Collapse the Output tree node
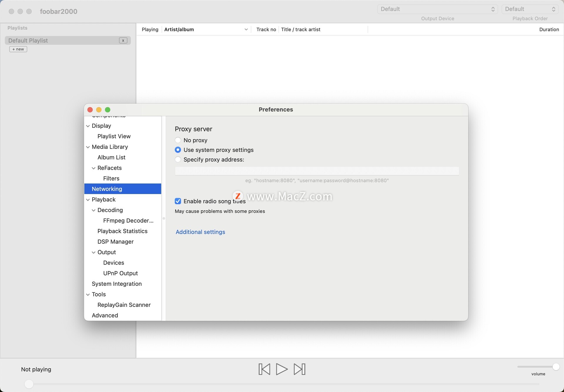 93,253
